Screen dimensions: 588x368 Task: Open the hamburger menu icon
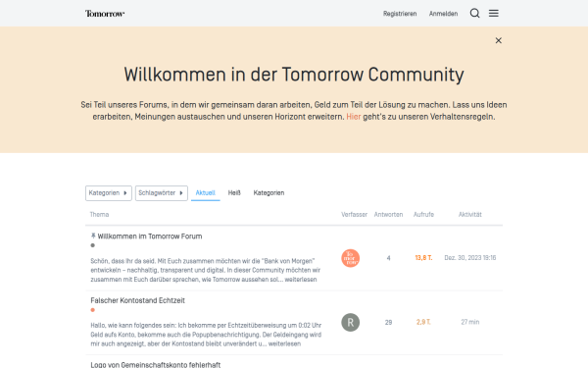494,14
